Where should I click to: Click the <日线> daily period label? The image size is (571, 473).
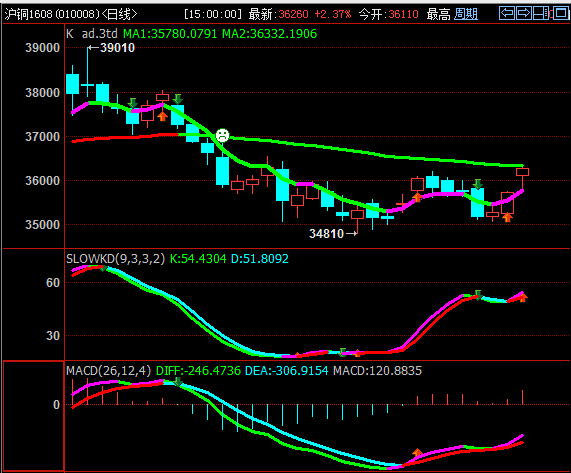[x=119, y=14]
